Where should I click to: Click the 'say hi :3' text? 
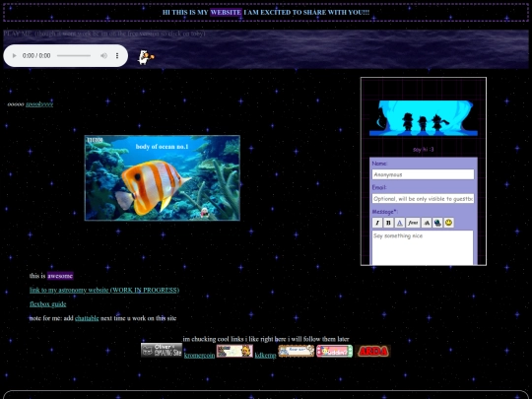pos(424,150)
